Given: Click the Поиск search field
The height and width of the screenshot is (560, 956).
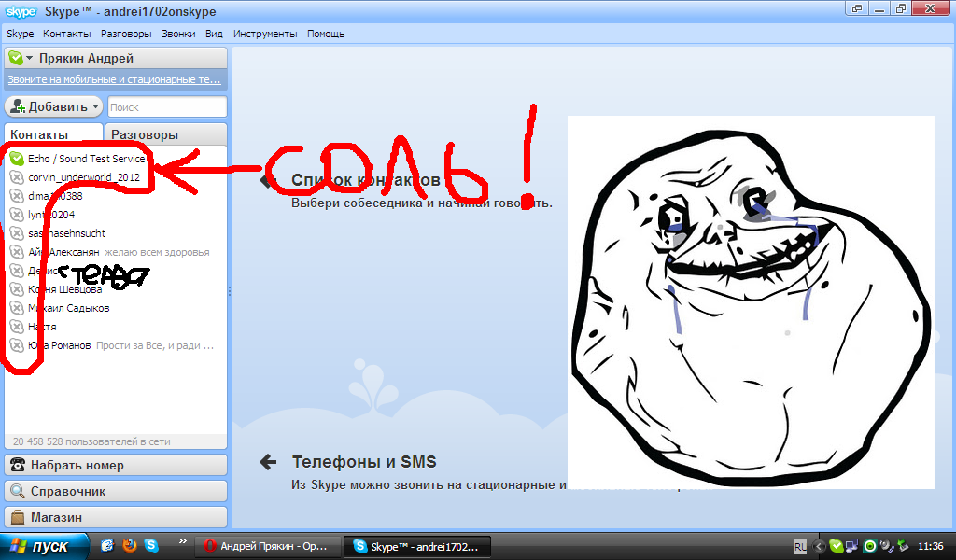Looking at the screenshot, I should (167, 106).
